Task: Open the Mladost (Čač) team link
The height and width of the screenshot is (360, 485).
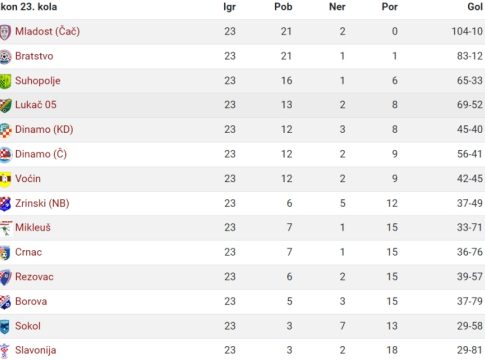Action: tap(47, 31)
